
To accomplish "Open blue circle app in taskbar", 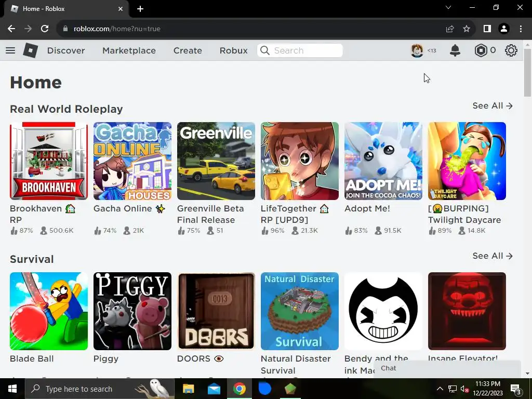I will 264,389.
